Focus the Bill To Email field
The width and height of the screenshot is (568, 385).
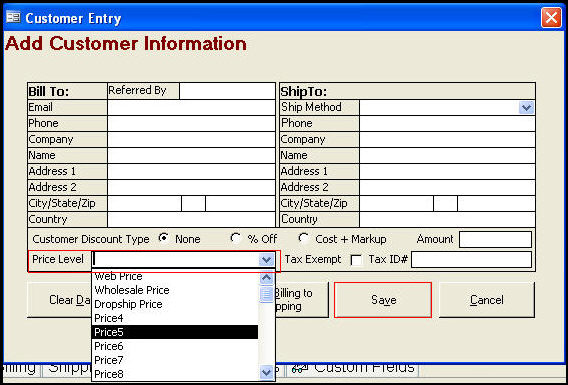[191, 108]
